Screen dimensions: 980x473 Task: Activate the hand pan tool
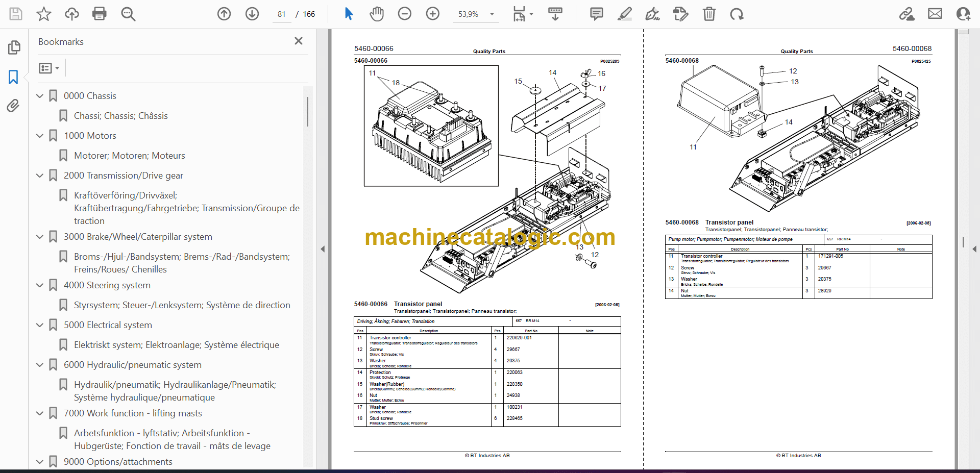[377, 14]
